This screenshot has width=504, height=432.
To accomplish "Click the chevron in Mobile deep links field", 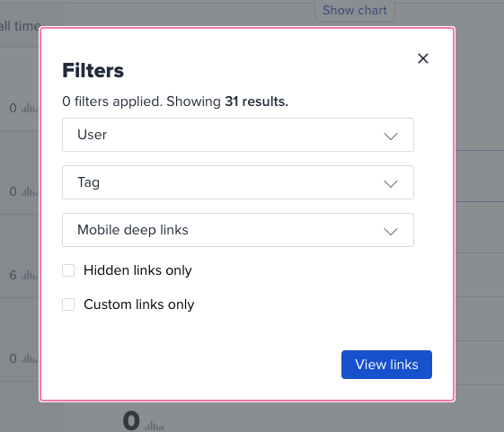I will coord(391,231).
